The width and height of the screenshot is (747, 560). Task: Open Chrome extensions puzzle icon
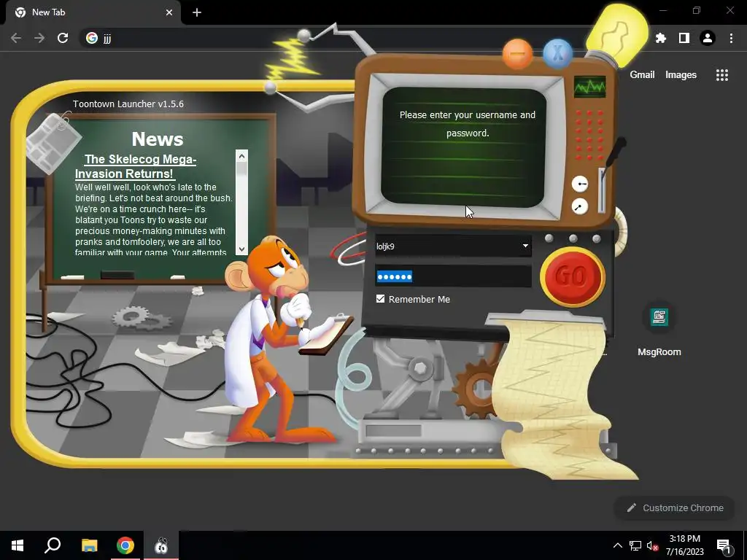(x=661, y=38)
